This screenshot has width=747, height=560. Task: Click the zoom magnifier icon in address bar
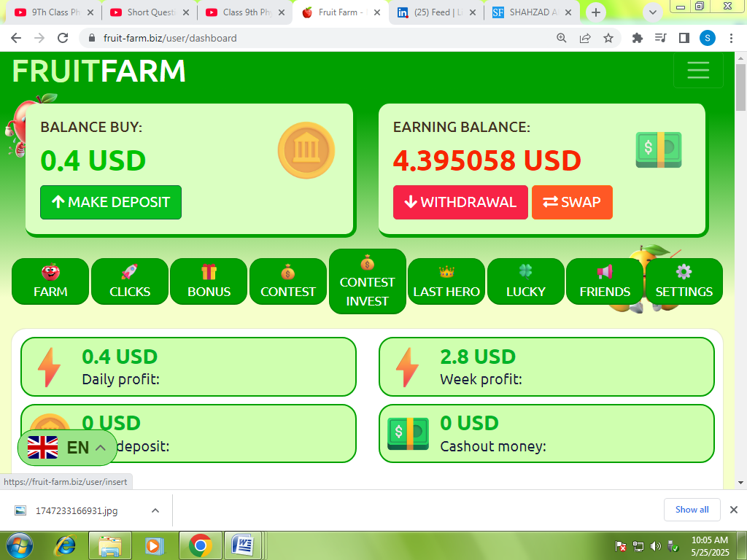click(x=562, y=38)
